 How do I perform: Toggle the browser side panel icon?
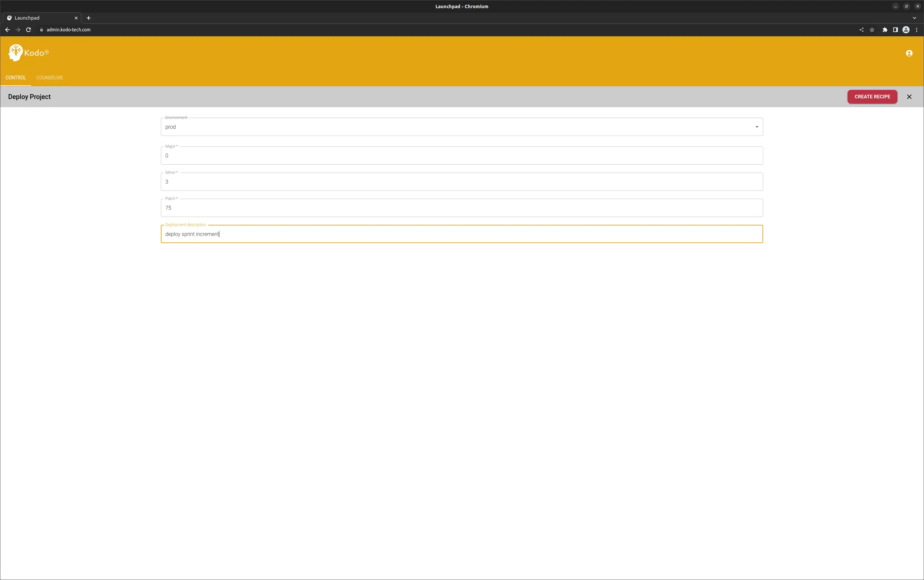click(x=895, y=29)
